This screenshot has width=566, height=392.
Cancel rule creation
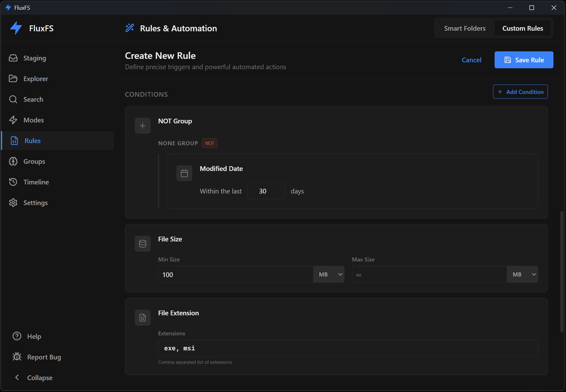[471, 60]
